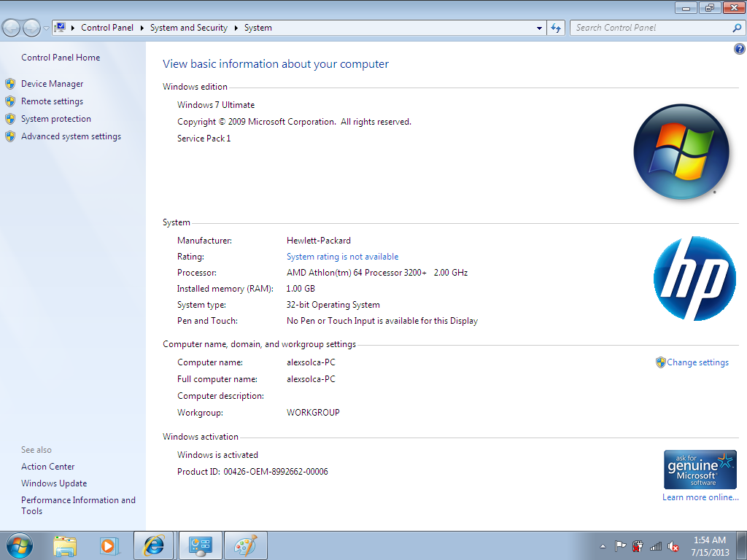Screen dimensions: 747x560
Task: Click the 1.00 GB installed memory value
Action: click(301, 289)
